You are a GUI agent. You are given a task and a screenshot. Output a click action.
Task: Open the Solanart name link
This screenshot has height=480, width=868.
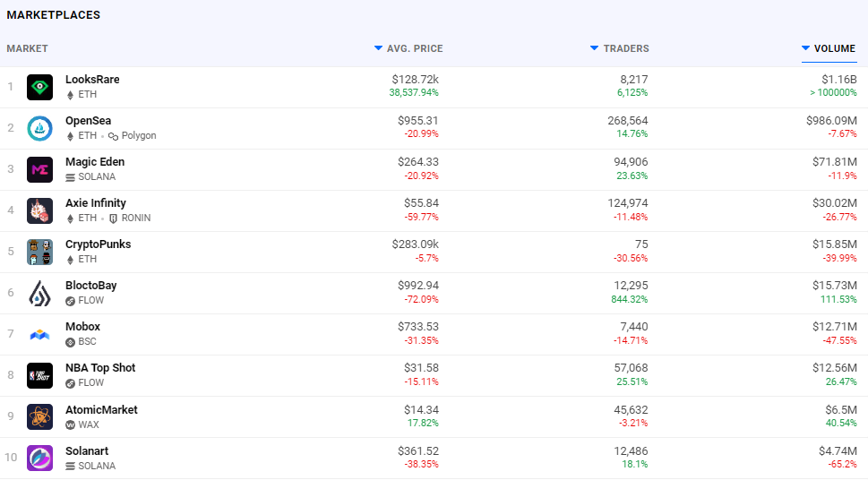click(87, 450)
